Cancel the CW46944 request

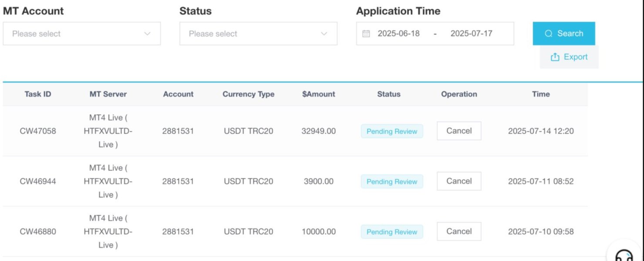[x=459, y=181]
